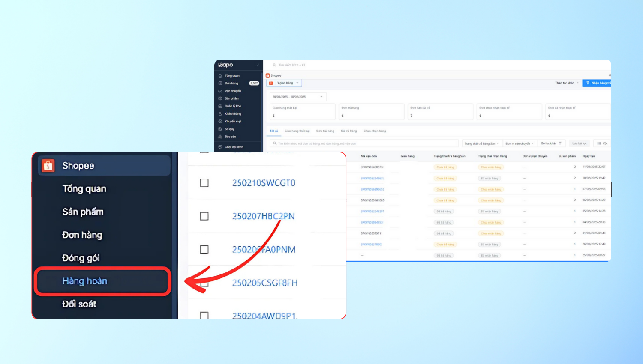Switch to the Giao hàng thất bại tab

[297, 131]
